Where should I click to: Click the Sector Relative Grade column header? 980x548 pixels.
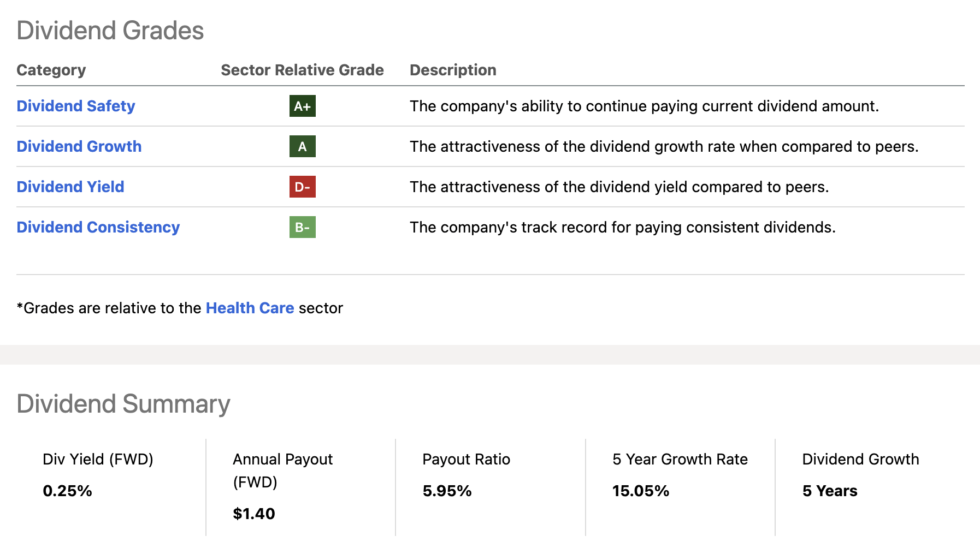302,70
